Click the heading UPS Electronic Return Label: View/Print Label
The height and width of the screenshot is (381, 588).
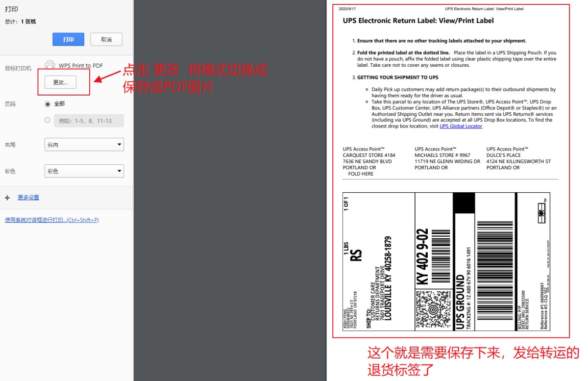[x=418, y=21]
